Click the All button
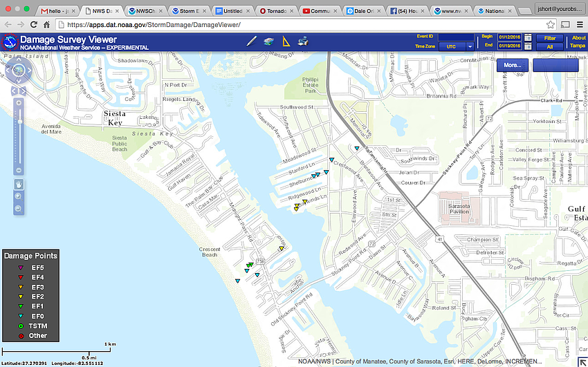This screenshot has width=588, height=367. coord(550,47)
